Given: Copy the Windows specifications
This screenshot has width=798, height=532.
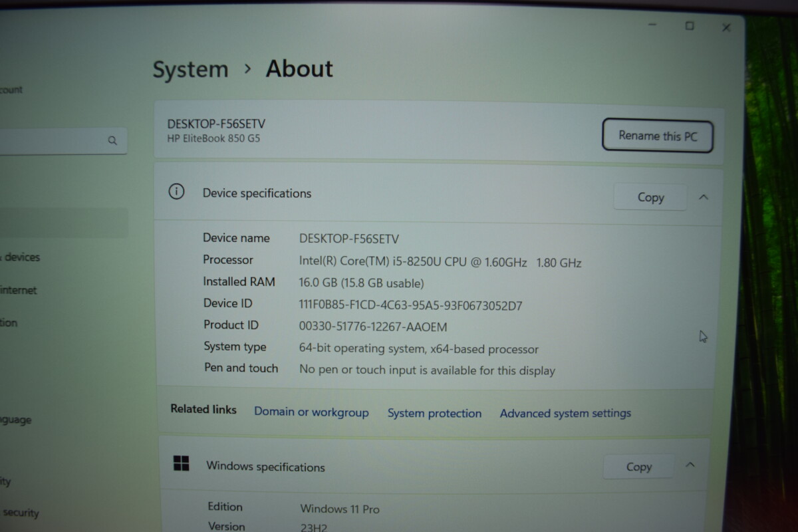Looking at the screenshot, I should [x=638, y=467].
